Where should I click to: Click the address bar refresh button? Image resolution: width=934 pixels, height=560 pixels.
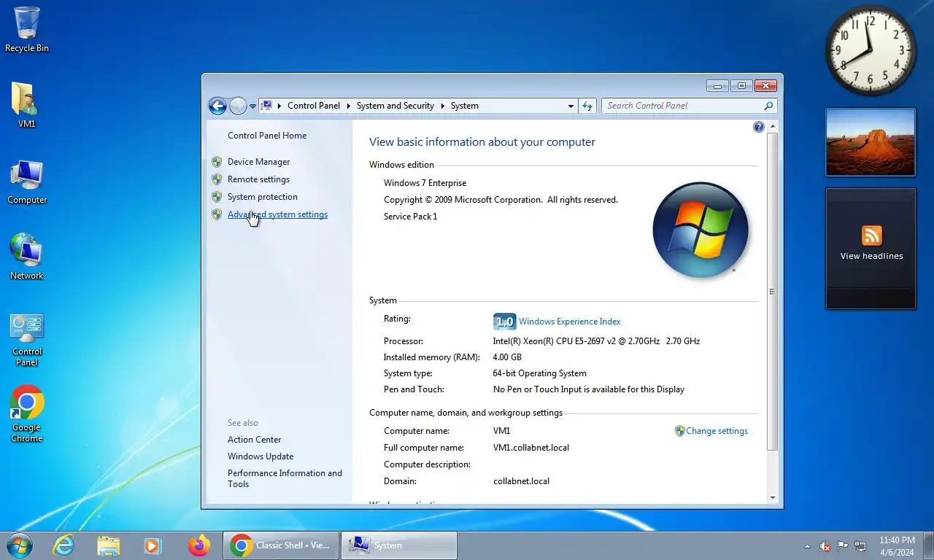587,106
